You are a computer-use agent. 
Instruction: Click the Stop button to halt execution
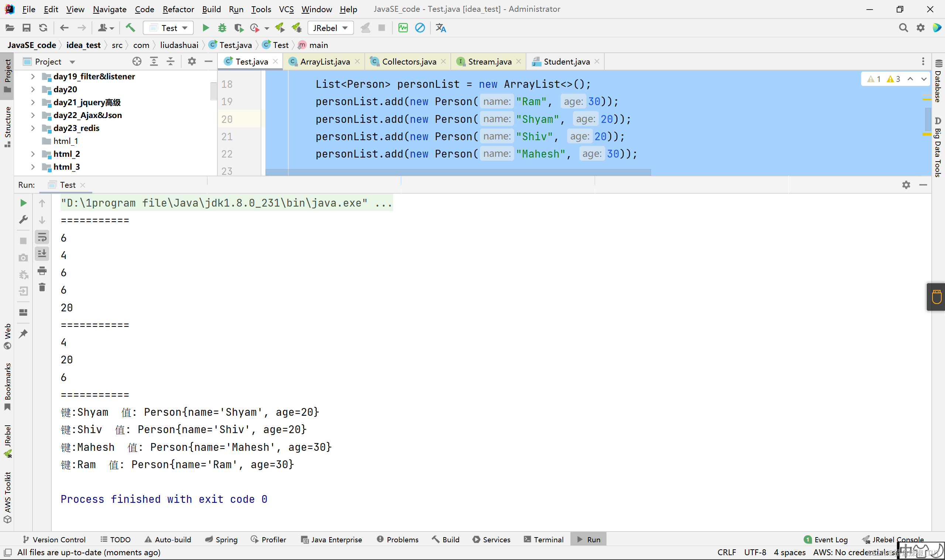click(x=23, y=239)
